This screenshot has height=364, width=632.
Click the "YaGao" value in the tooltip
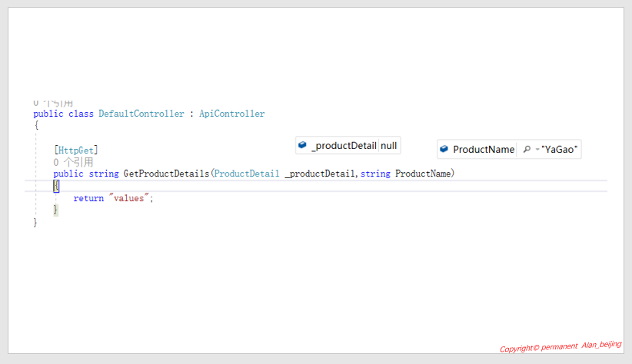tap(560, 150)
